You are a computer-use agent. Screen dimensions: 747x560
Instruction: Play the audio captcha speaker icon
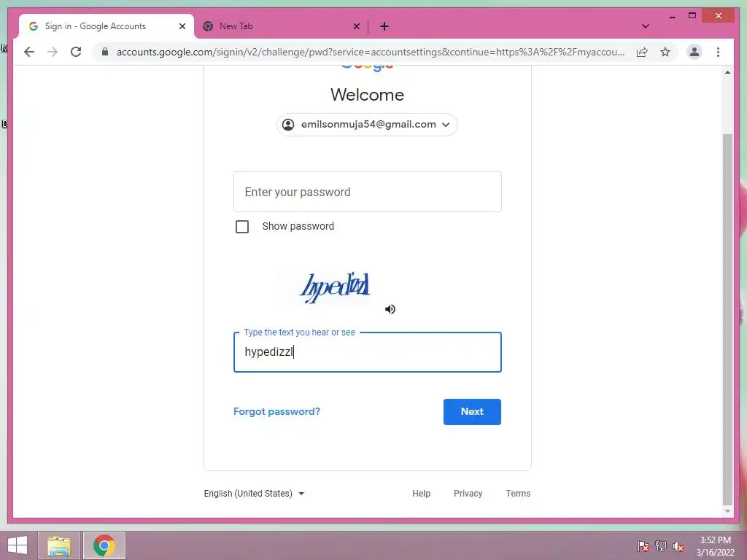[390, 309]
